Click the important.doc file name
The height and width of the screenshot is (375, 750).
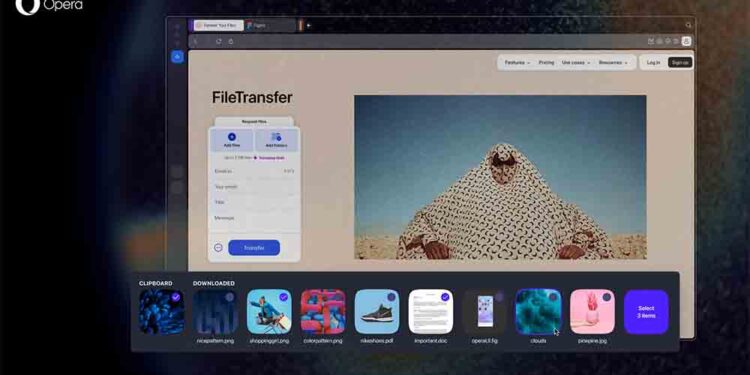431,341
